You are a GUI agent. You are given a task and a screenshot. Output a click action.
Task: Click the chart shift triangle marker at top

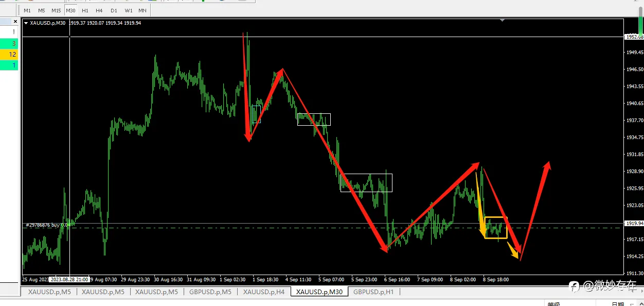502,21
